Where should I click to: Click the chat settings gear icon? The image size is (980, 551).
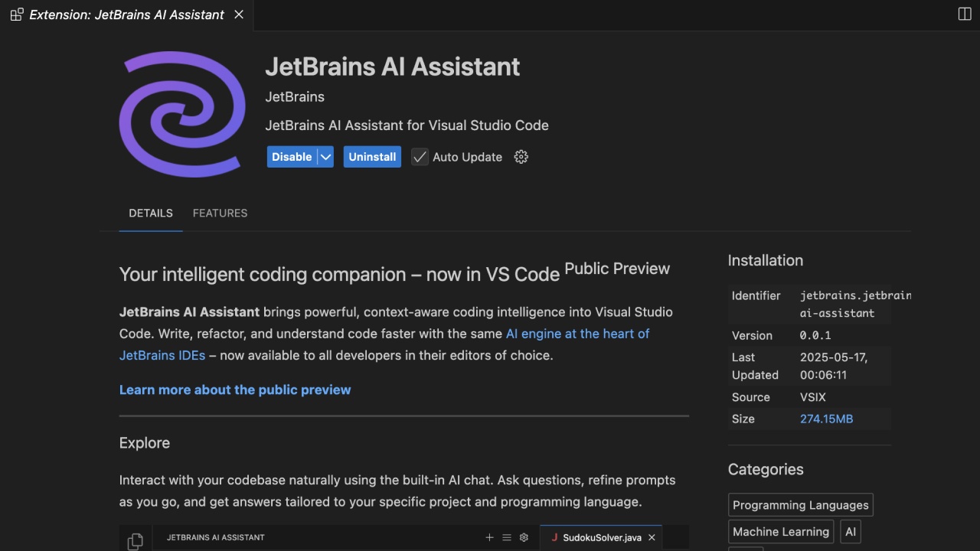click(524, 537)
